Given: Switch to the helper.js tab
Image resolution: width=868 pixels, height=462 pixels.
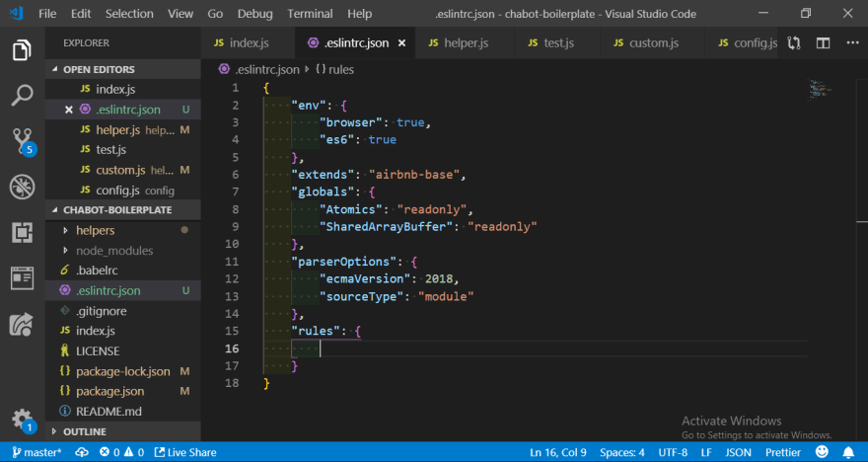Looking at the screenshot, I should pos(464,43).
